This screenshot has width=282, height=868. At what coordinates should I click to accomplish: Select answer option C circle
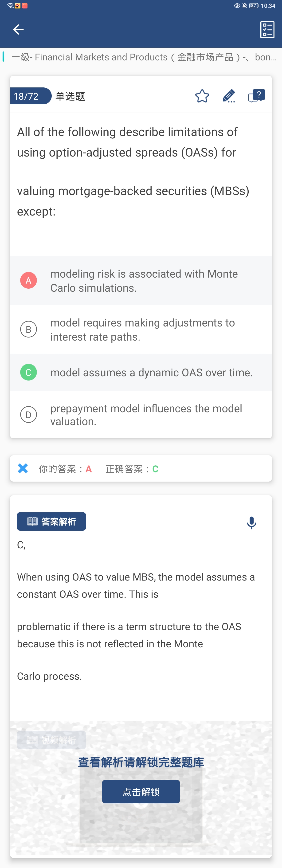29,372
